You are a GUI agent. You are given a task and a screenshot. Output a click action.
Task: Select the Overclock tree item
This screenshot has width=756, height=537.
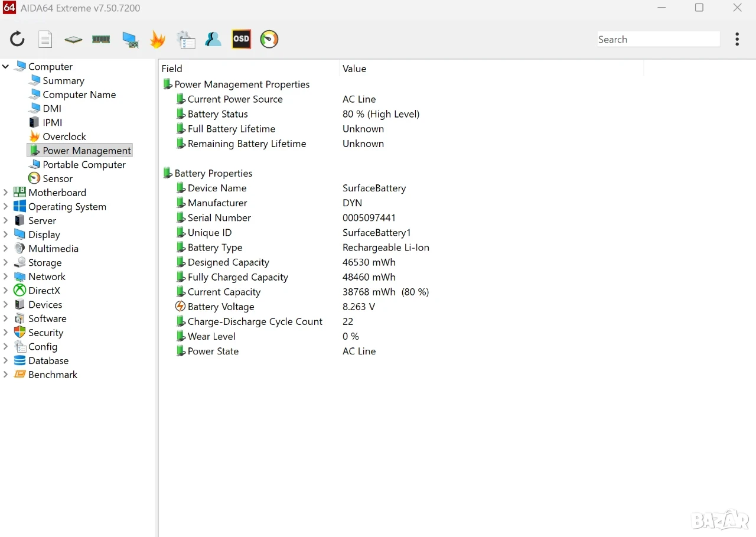click(64, 136)
